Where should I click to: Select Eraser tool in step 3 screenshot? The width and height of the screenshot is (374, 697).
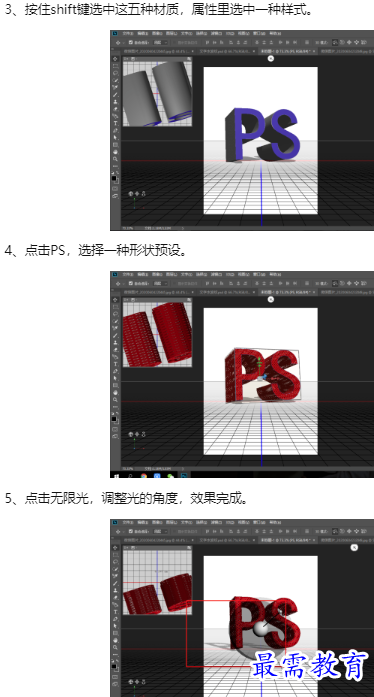(115, 109)
